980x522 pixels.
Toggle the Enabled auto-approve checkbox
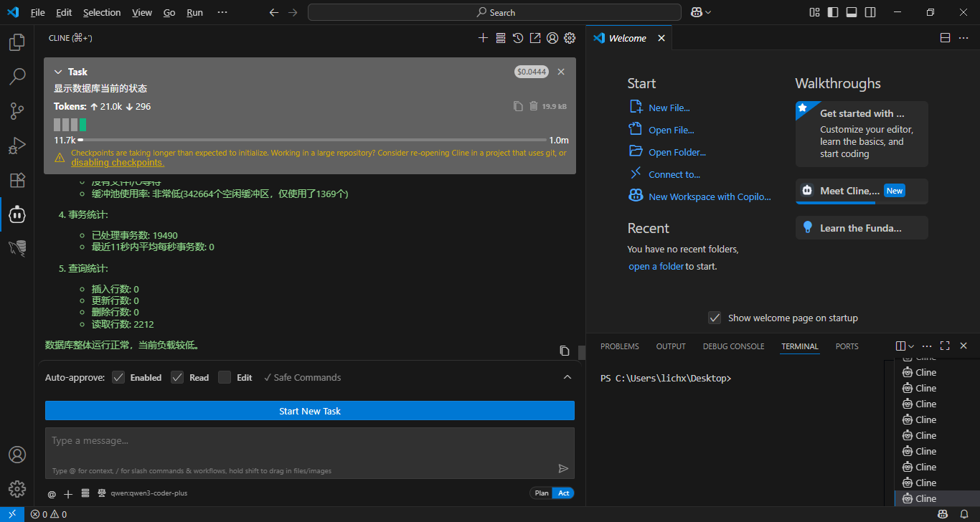pos(119,377)
